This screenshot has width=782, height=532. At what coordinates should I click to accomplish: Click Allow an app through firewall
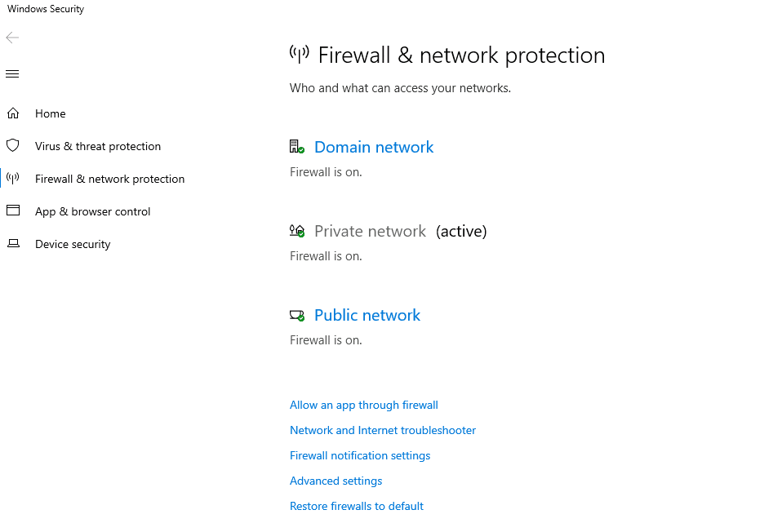364,405
